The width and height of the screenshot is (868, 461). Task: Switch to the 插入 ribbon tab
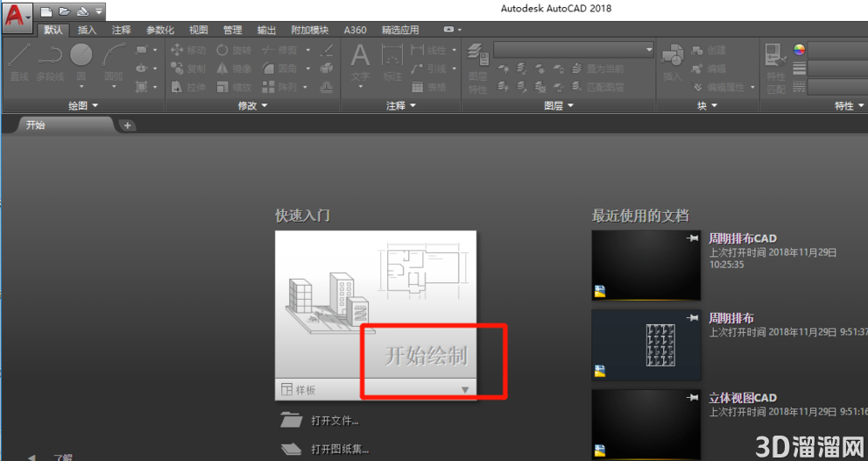(87, 30)
